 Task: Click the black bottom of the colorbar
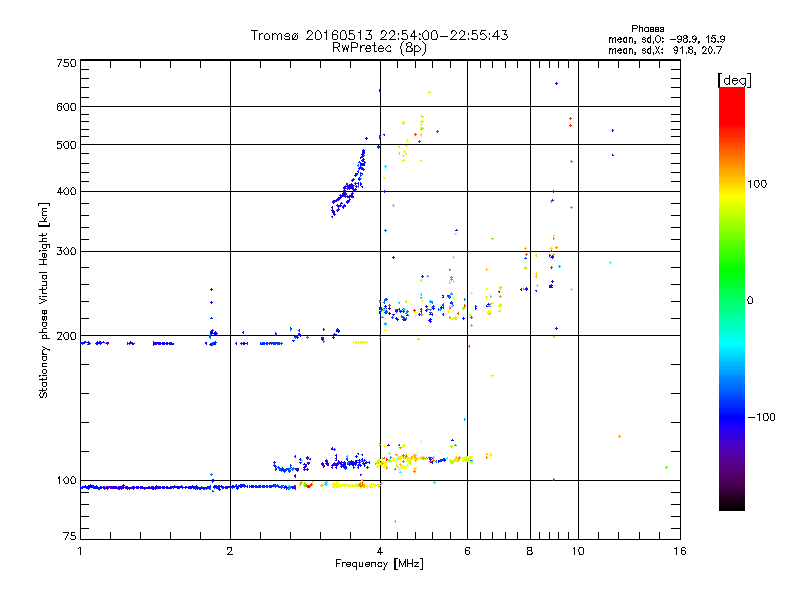point(732,503)
